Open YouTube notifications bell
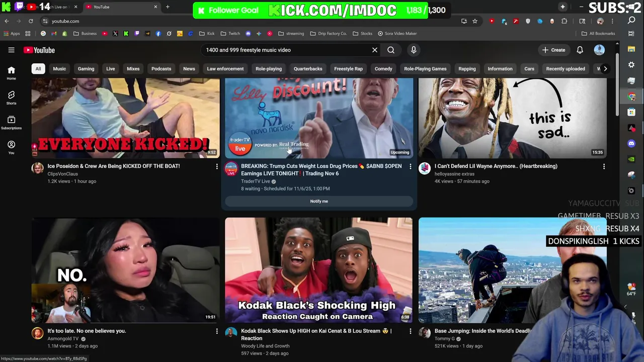644x362 pixels. point(580,50)
